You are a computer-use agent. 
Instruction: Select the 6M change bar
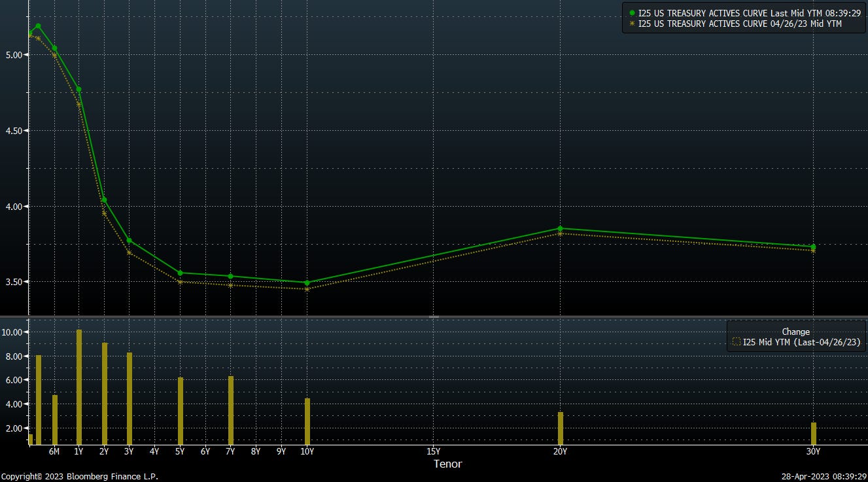(55, 420)
